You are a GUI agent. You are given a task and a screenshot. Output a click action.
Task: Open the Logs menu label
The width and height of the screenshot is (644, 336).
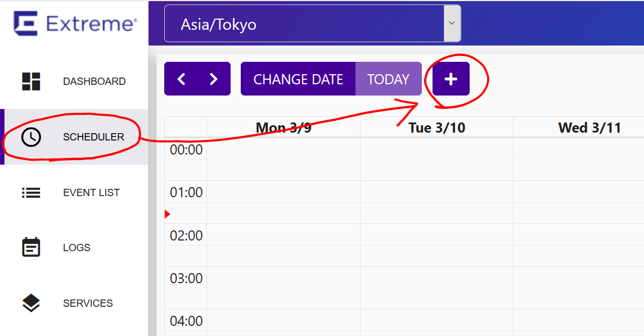tap(76, 247)
